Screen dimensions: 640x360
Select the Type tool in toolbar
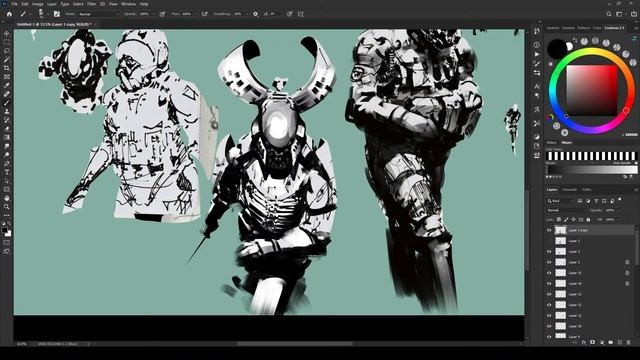point(7,172)
